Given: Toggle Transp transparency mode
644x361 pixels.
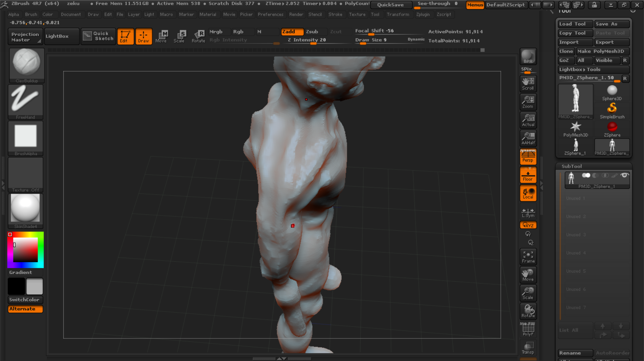Looking at the screenshot, I should point(528,348).
